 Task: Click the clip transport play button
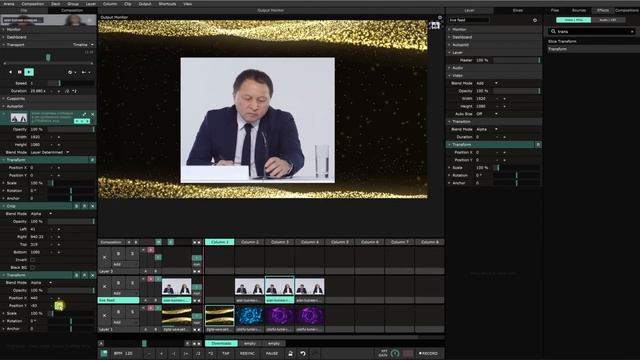tap(29, 72)
